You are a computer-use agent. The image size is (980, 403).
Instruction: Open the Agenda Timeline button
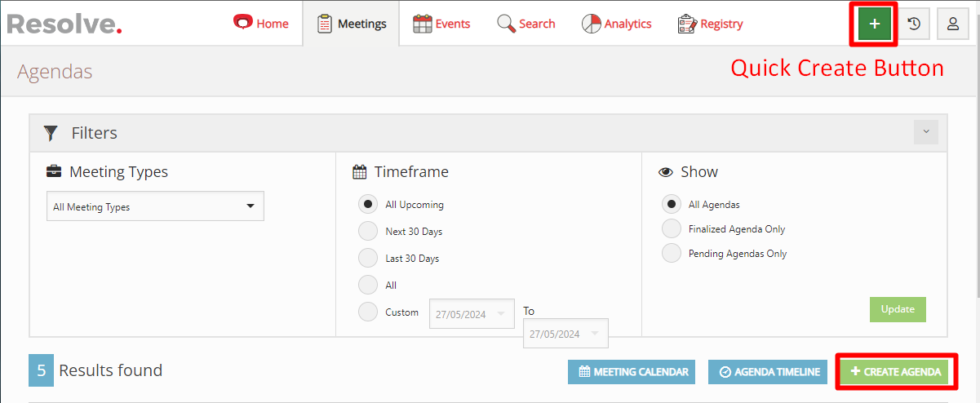768,372
